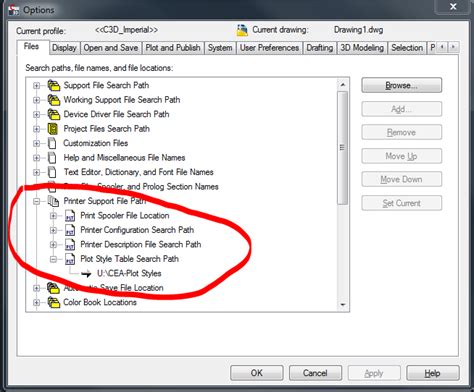This screenshot has width=474, height=392.
Task: Click the tree list scroll-down arrow
Action: [x=342, y=305]
